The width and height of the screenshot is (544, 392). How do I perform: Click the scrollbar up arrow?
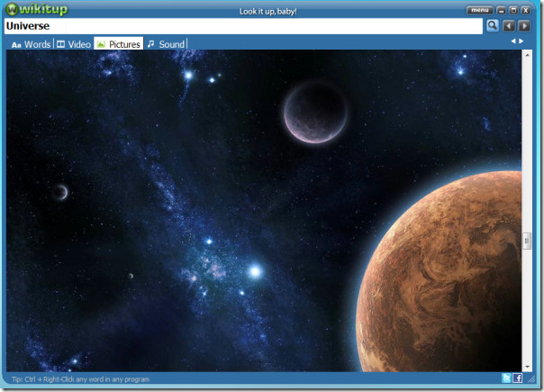[528, 55]
